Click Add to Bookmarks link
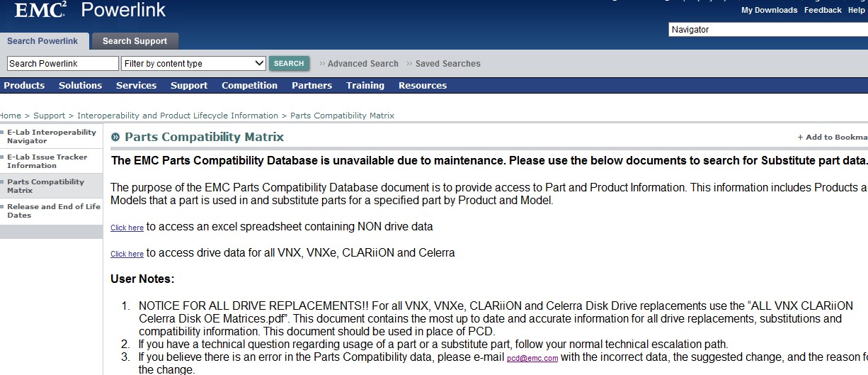 (x=833, y=138)
